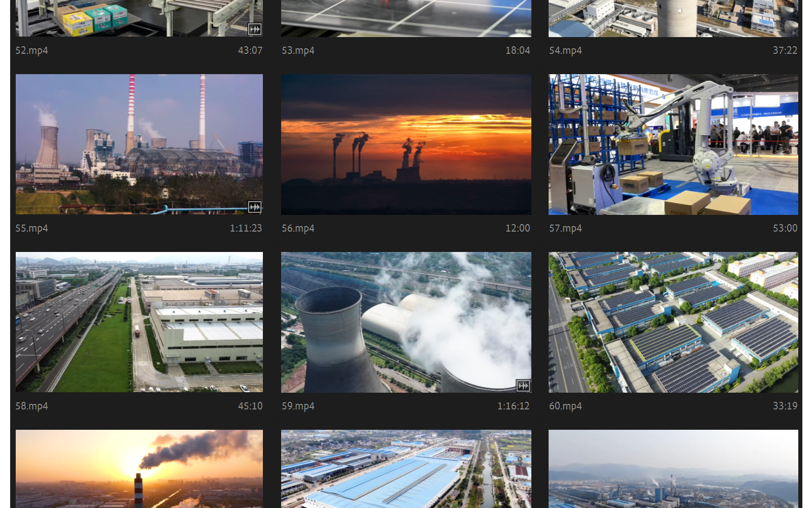
Task: Click the 53:00 duration of 57.mp4
Action: pyautogui.click(x=785, y=228)
